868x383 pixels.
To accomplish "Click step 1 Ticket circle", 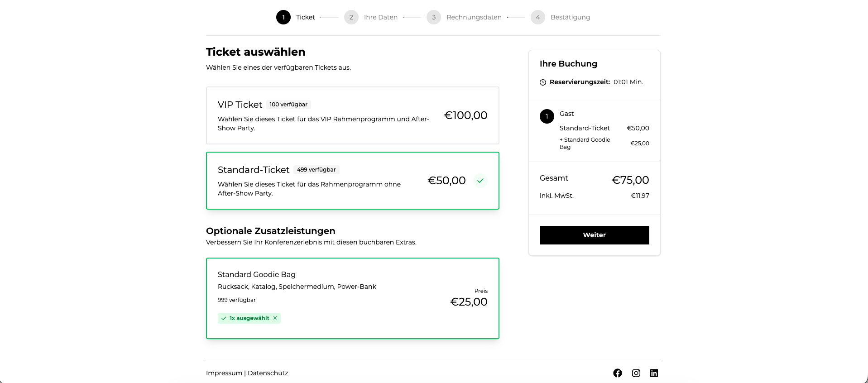I will [x=283, y=17].
